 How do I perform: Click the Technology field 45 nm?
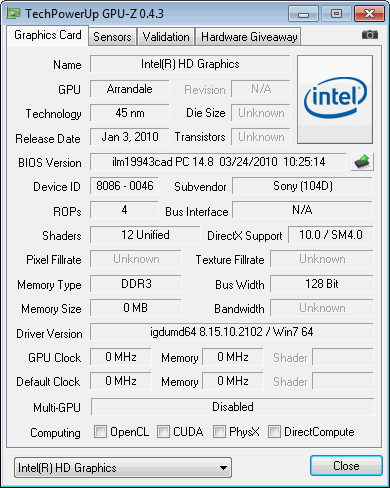(x=130, y=113)
